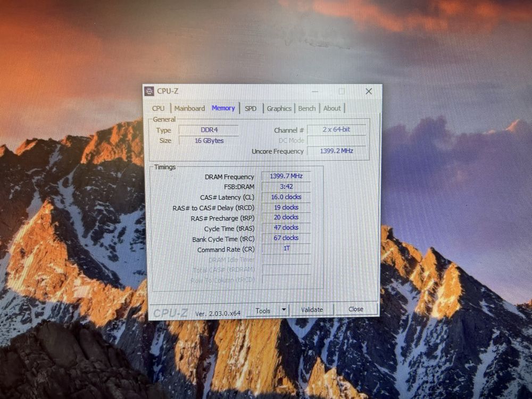Image resolution: width=532 pixels, height=399 pixels.
Task: Open the CPU tab
Action: [x=158, y=108]
